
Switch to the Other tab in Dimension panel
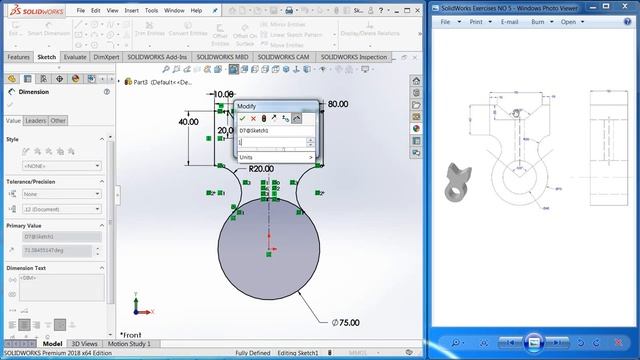58,120
